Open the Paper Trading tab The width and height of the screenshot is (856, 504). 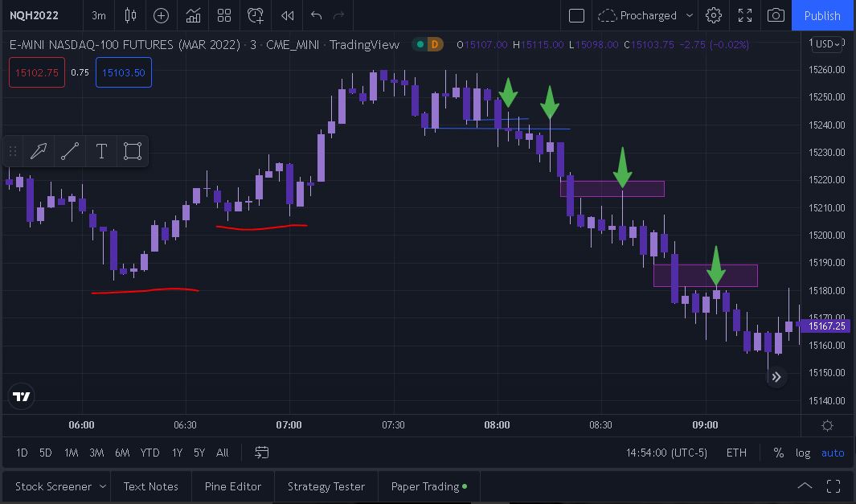click(429, 486)
